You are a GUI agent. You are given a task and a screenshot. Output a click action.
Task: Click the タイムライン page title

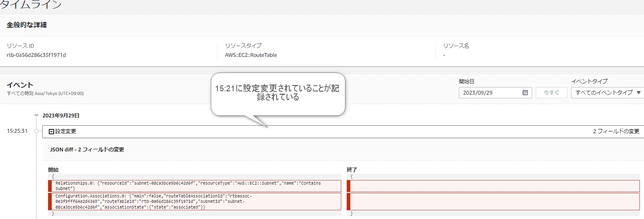(x=31, y=5)
